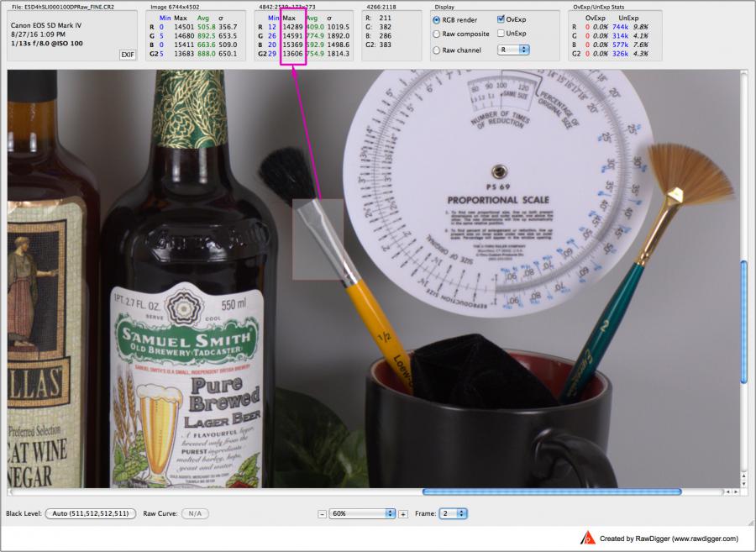
Task: Open the EXIF information button
Action: (128, 55)
